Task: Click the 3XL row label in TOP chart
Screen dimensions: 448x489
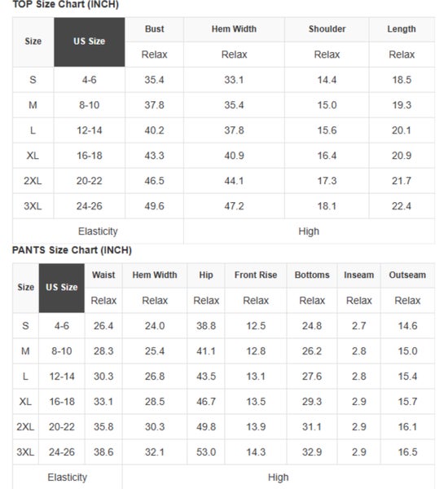Action: (x=33, y=206)
